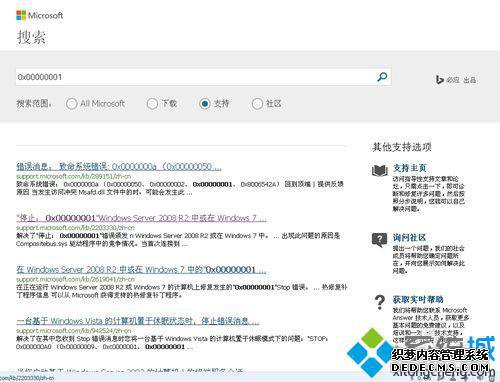Open the 一台基于 Windows Vista 的计算机 result

[x=137, y=321]
